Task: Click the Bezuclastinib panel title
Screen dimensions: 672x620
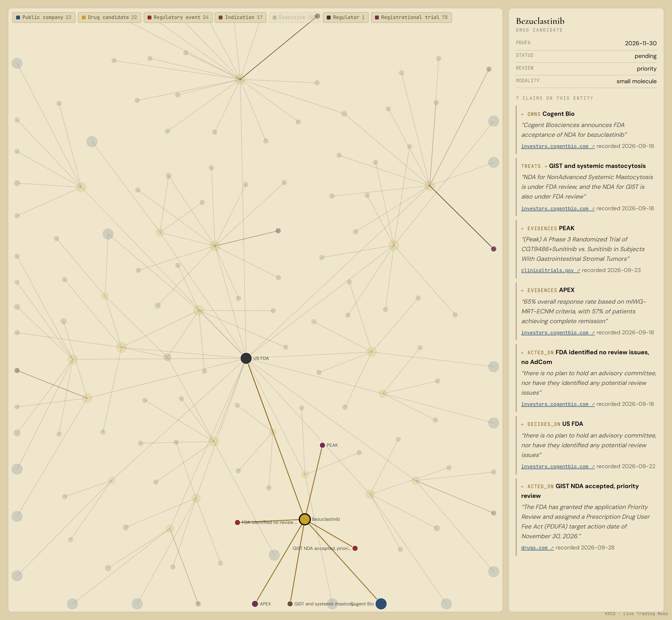Action: (x=540, y=21)
